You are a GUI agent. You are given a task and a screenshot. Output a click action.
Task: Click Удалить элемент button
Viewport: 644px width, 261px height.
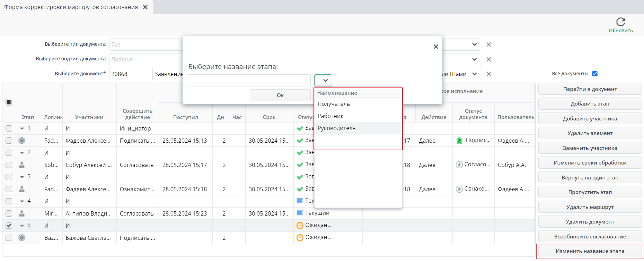[x=590, y=133]
